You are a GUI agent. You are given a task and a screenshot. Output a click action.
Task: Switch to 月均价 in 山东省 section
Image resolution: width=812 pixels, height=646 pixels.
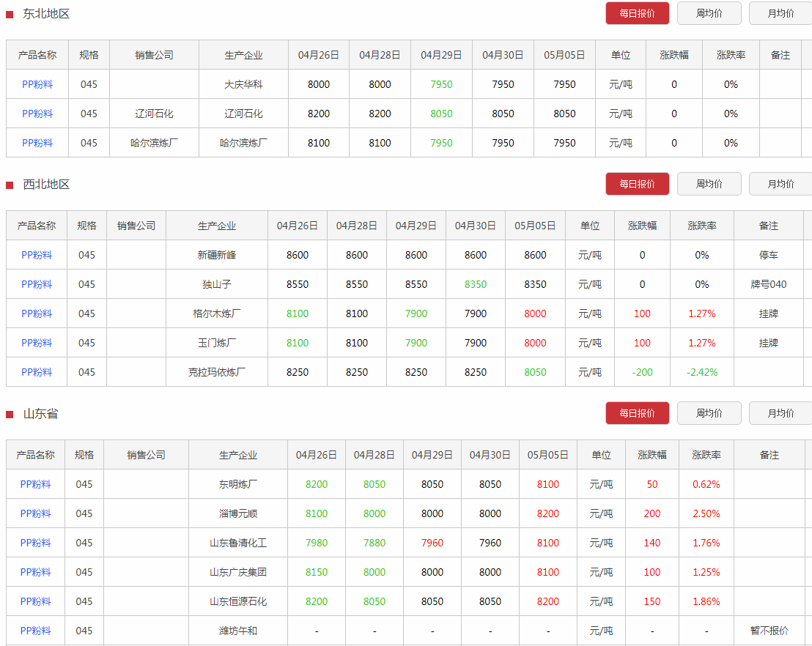pyautogui.click(x=780, y=413)
